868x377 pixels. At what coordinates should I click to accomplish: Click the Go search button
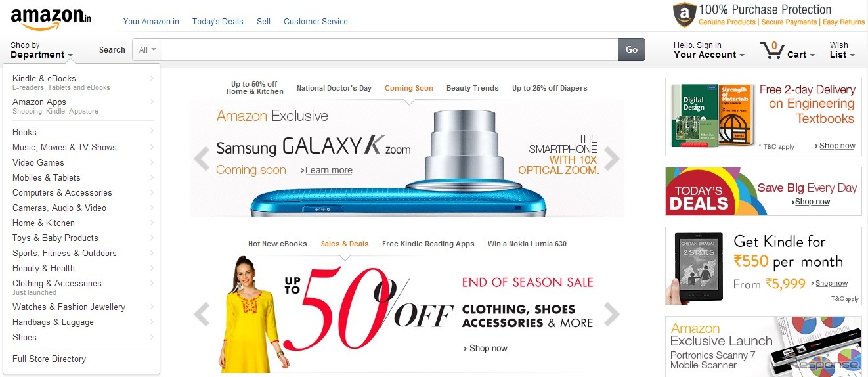632,50
